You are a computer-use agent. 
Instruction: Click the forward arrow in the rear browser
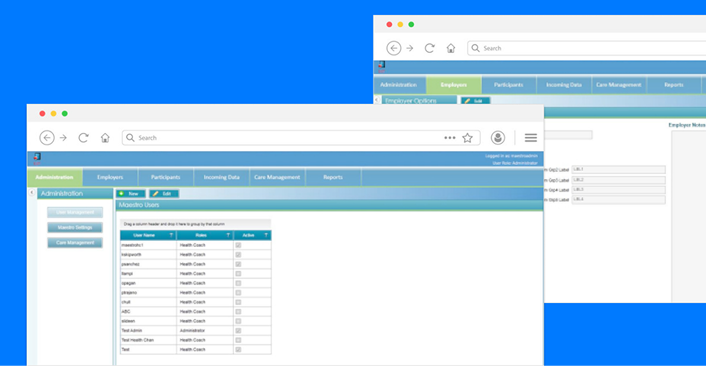[410, 48]
